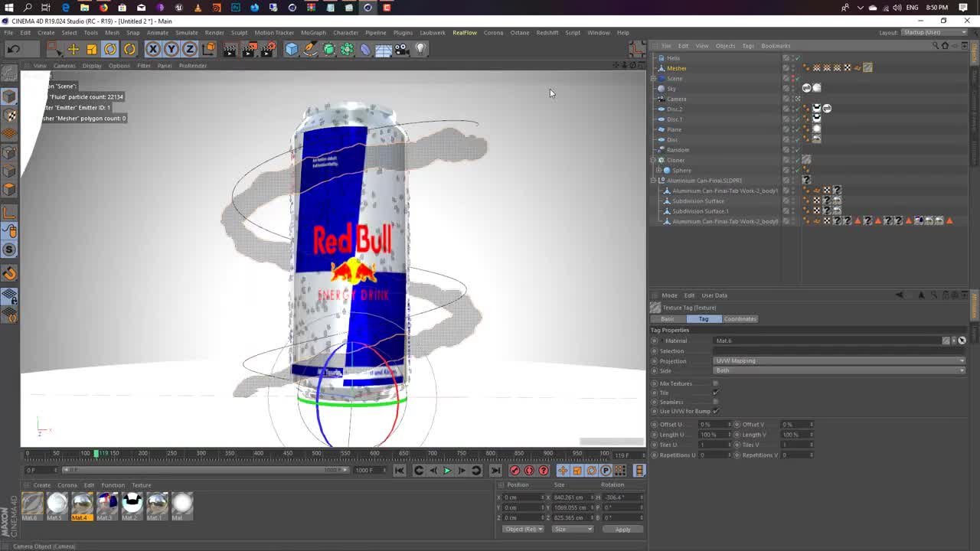This screenshot has height=551, width=980.
Task: Open the live selection tool icon
Action: [53, 49]
